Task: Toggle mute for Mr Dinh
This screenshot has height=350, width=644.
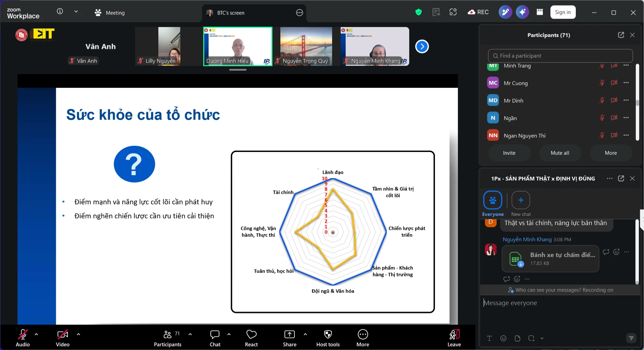Action: [x=602, y=100]
